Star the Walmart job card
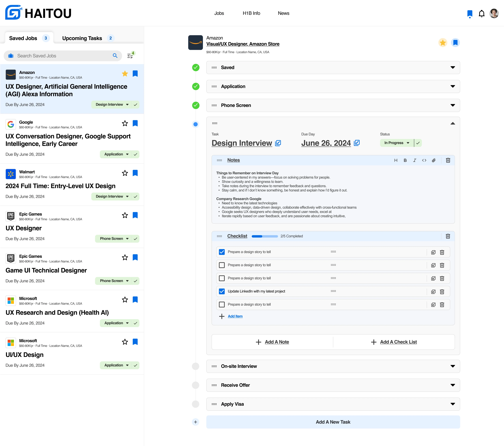The height and width of the screenshot is (446, 504). click(125, 173)
